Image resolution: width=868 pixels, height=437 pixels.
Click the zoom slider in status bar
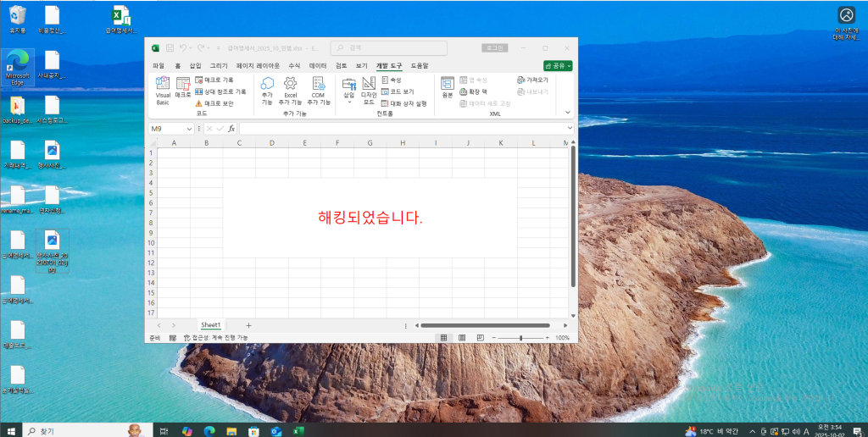tap(520, 337)
